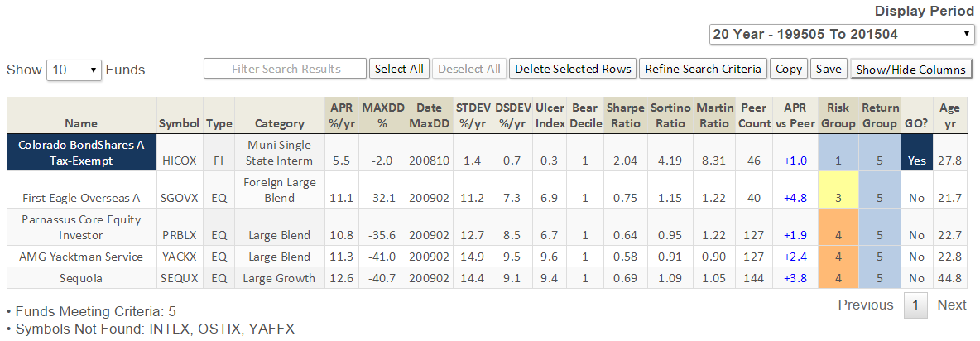This screenshot has width=980, height=341.
Task: Sort by the APR %/yr column header
Action: [341, 116]
